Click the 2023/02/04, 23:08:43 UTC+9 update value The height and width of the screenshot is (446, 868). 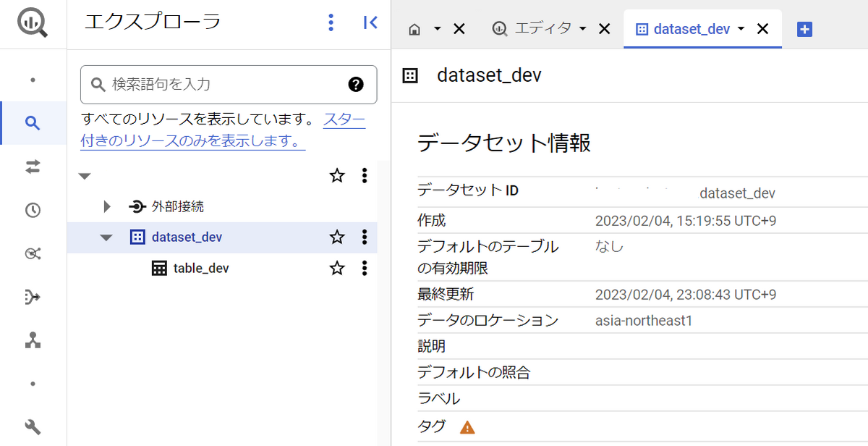(686, 295)
